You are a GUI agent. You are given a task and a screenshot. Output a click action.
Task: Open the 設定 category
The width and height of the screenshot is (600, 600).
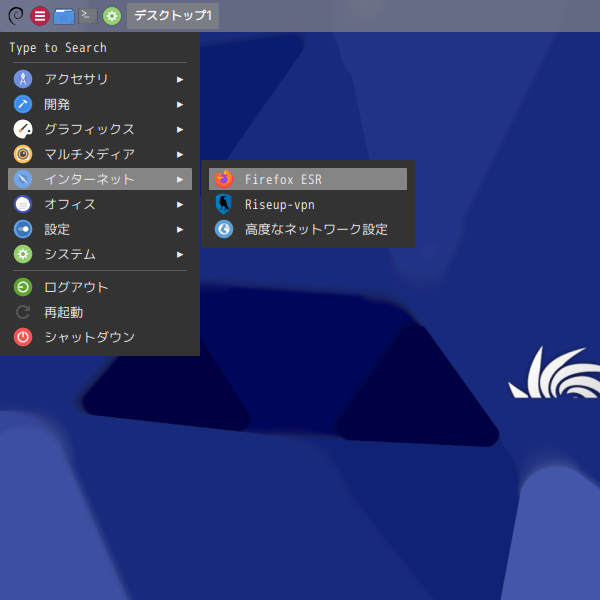100,229
